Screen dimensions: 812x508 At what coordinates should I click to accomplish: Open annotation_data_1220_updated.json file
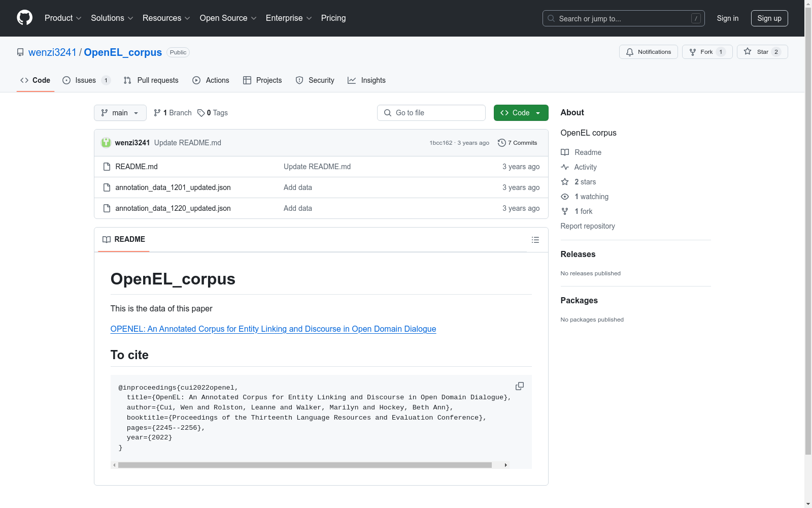click(x=173, y=208)
